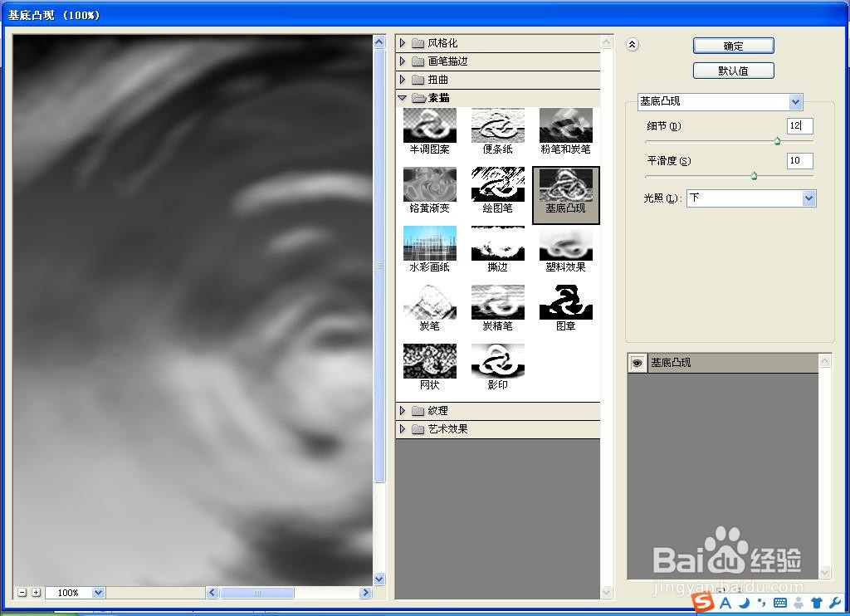
Task: Choose the 炭精笔 filter thumbnail
Action: click(x=498, y=302)
